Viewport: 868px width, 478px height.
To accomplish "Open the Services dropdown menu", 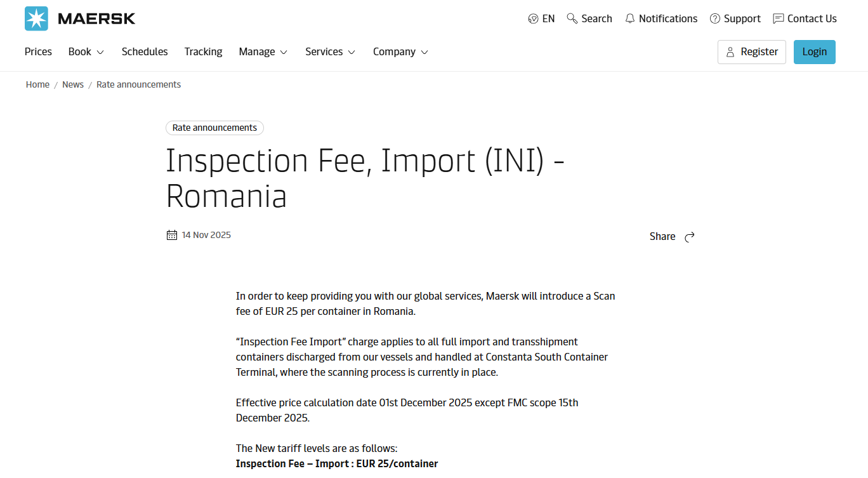I will pos(330,52).
